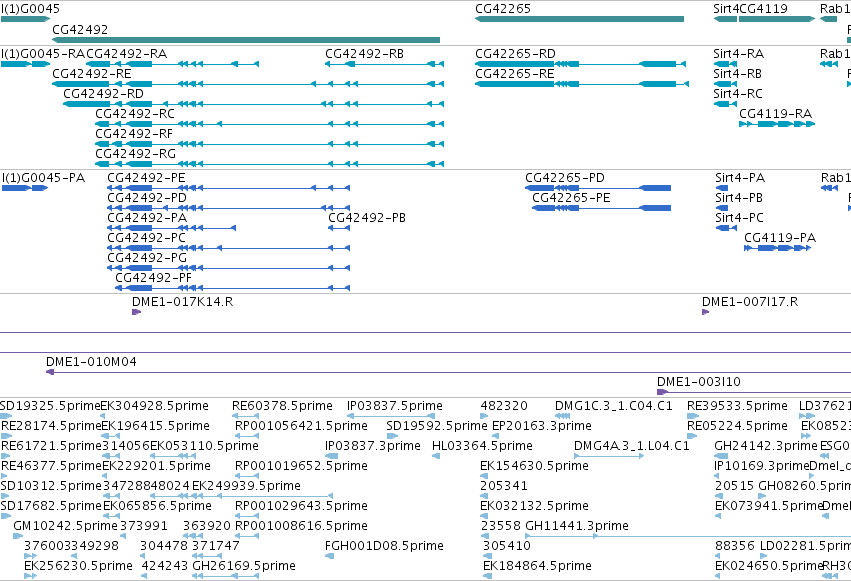
Task: Click protein CG42265-PE label
Action: point(571,198)
